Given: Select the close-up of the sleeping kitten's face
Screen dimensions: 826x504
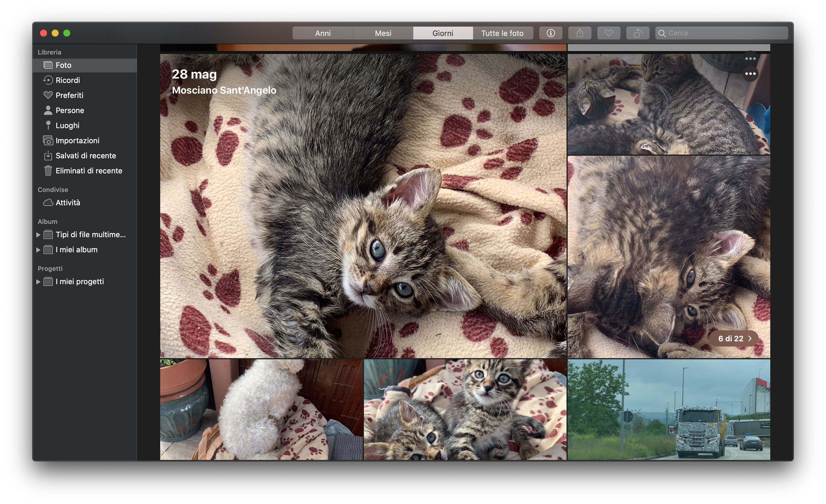Looking at the screenshot, I should tap(669, 257).
